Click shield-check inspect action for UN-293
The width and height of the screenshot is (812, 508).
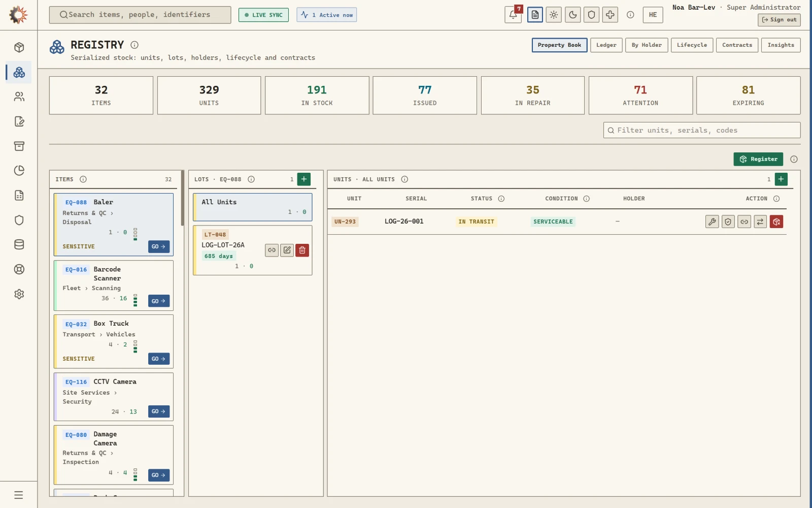pos(728,221)
